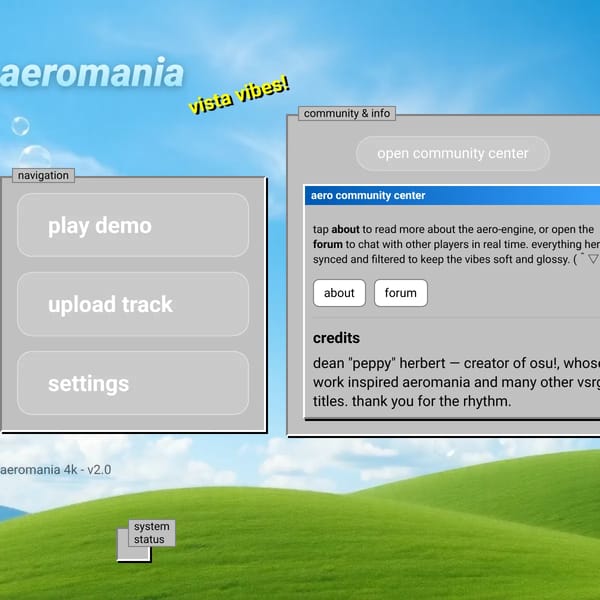Click open community center button
The image size is (600, 600).
click(x=453, y=153)
